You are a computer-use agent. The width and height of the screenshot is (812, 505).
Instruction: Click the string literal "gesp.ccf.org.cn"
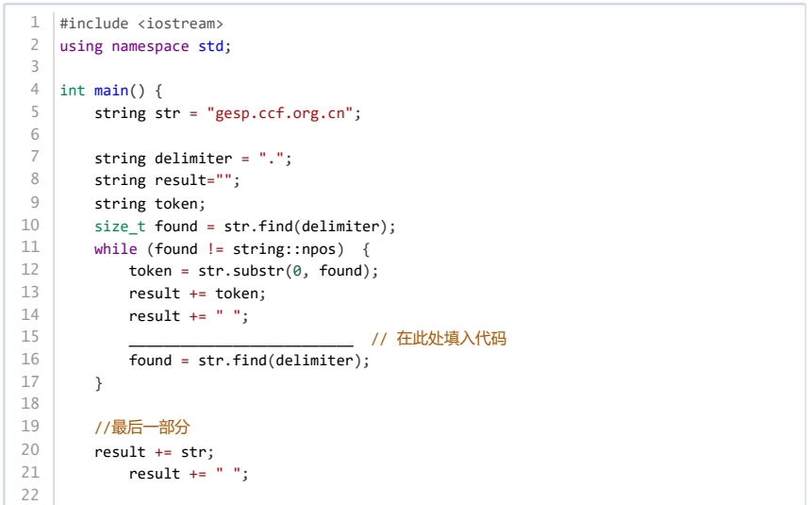(280, 113)
